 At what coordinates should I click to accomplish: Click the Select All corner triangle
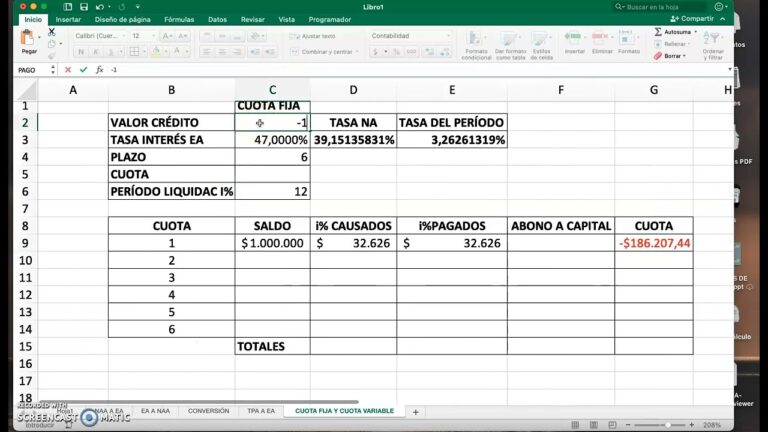27,90
